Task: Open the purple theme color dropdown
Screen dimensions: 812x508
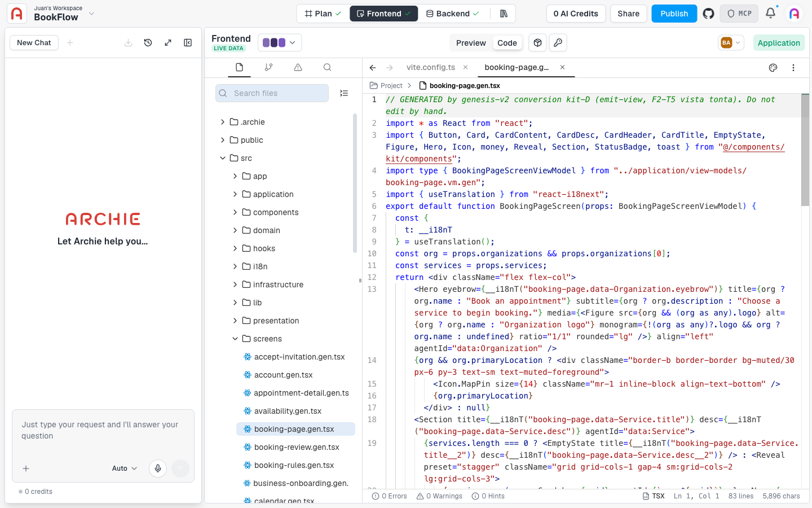Action: (x=280, y=43)
